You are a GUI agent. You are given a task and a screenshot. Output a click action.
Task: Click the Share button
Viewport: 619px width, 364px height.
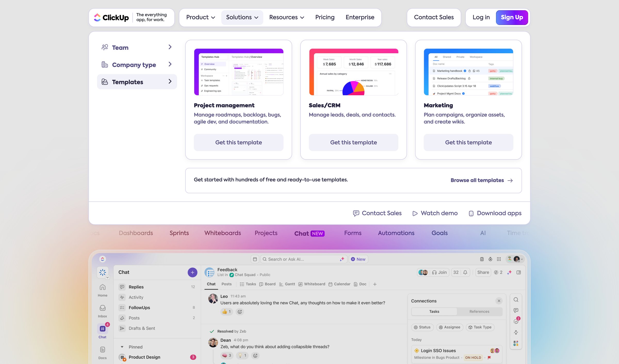click(483, 272)
